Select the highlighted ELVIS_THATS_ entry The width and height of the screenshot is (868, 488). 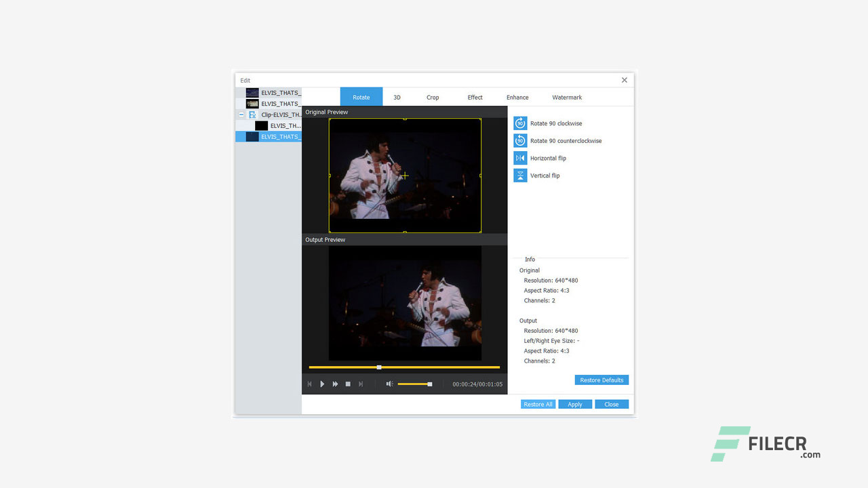(269, 136)
